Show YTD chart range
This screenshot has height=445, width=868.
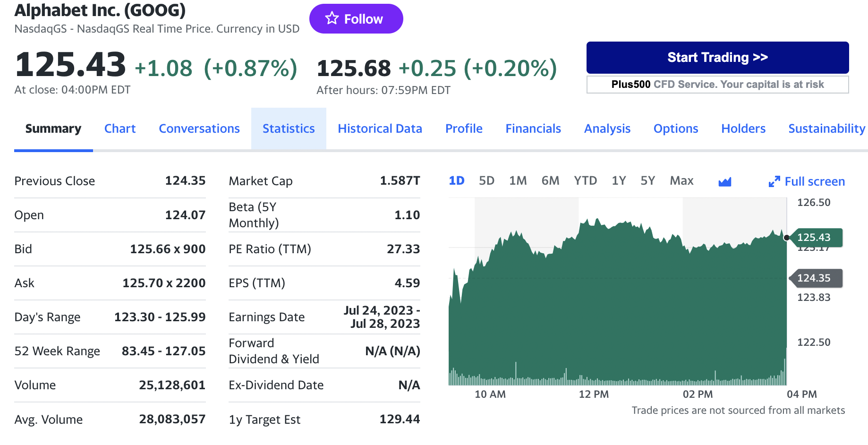pyautogui.click(x=586, y=180)
